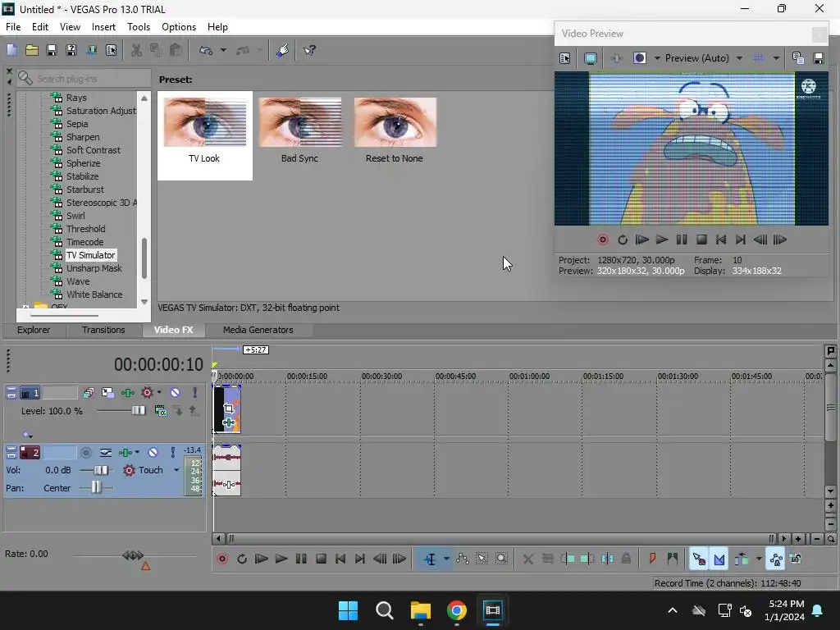Click the Render As toolbar icon
Screen dimensions: 840x630
[x=91, y=50]
